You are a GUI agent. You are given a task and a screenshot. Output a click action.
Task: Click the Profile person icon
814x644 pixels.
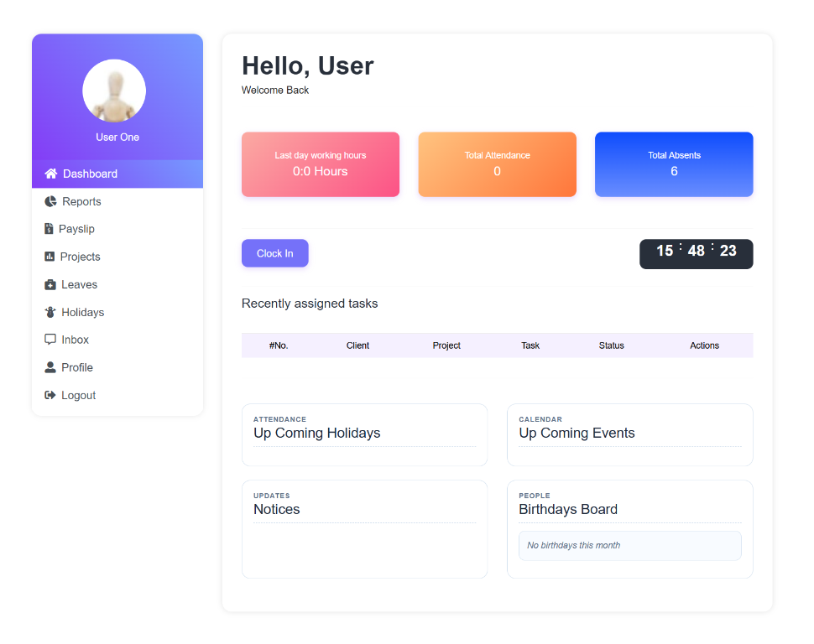pos(50,367)
